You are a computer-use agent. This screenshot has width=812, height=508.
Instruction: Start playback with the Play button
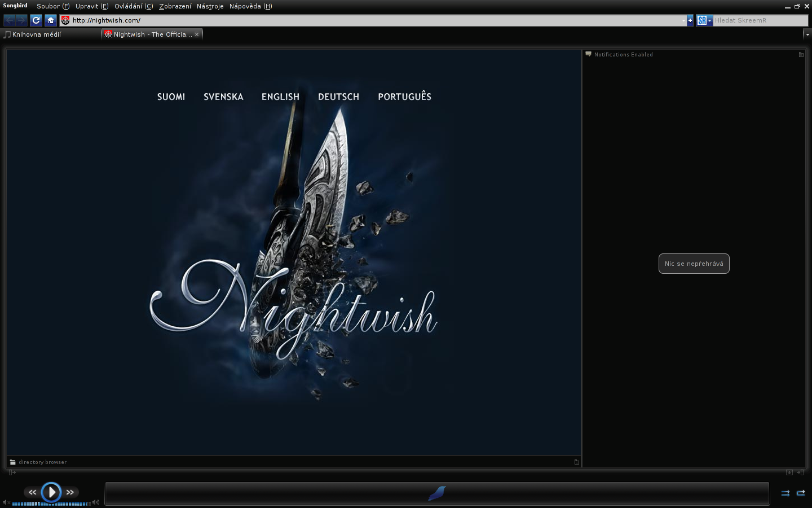[51, 492]
